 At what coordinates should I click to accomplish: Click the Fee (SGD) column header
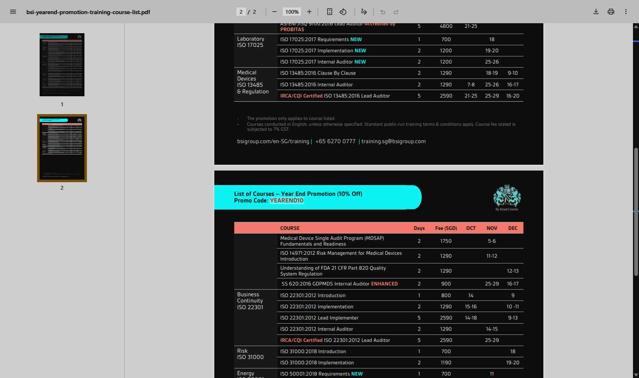coord(446,228)
